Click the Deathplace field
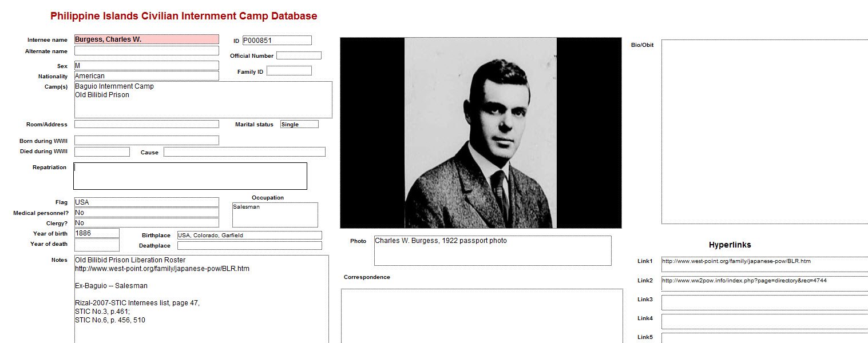This screenshot has height=343, width=868. point(249,246)
